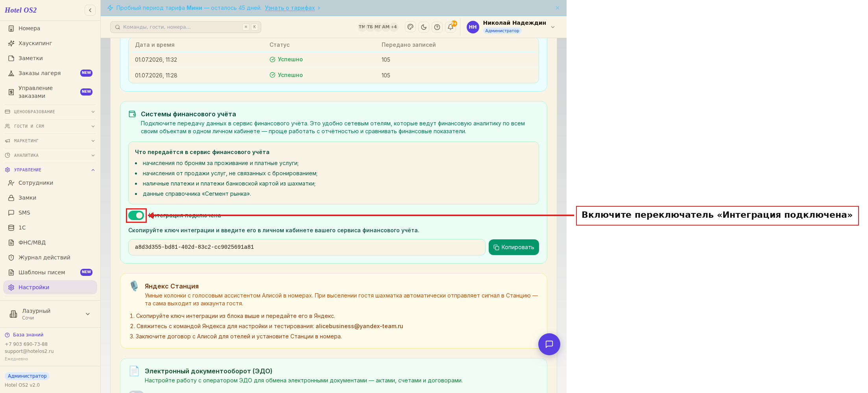This screenshot has width=868, height=393.
Task: Open the chat support bubble button
Action: (549, 344)
